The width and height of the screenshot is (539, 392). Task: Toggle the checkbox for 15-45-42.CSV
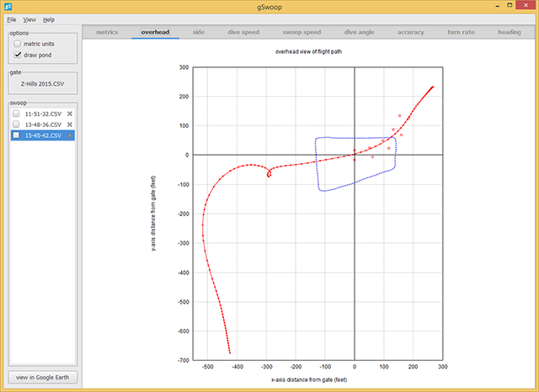[x=15, y=135]
